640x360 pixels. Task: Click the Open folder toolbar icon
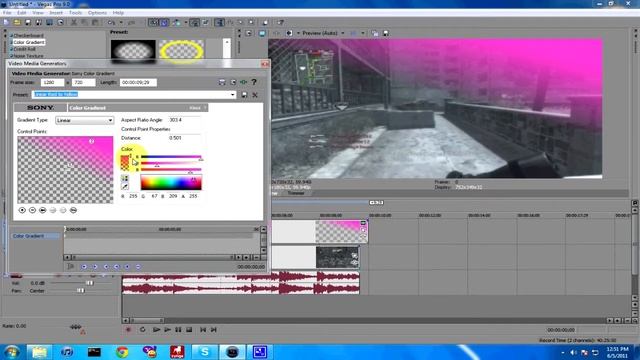click(17, 22)
